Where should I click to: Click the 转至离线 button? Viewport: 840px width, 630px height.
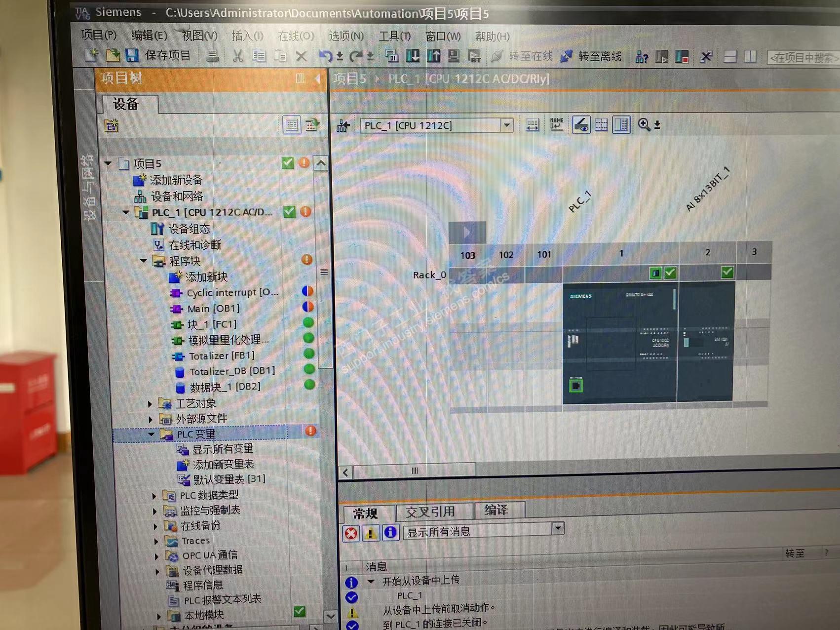(591, 56)
